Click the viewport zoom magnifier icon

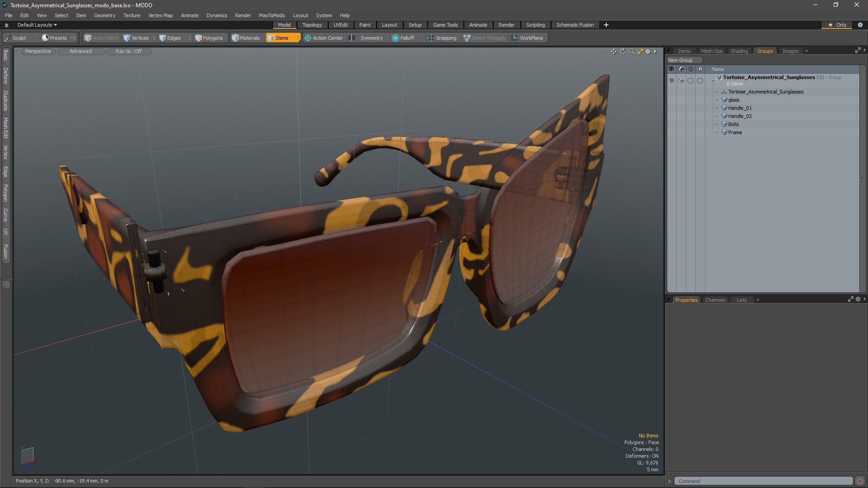tap(632, 52)
